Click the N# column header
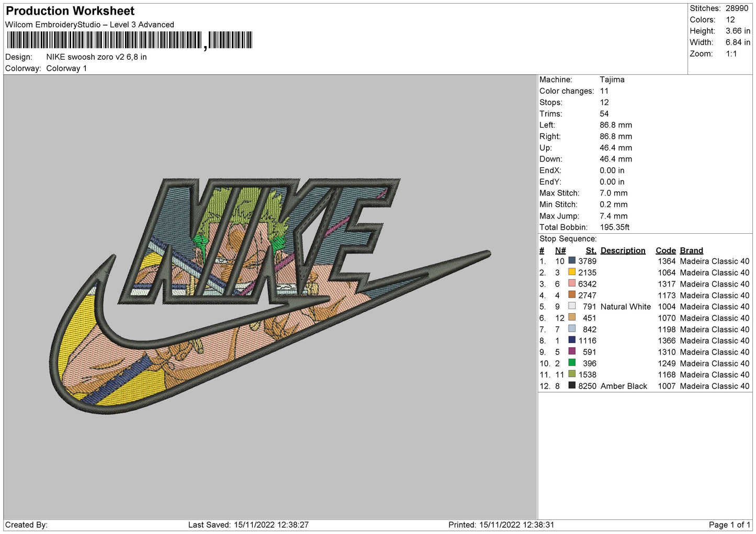Image resolution: width=756 pixels, height=534 pixels. [x=560, y=251]
